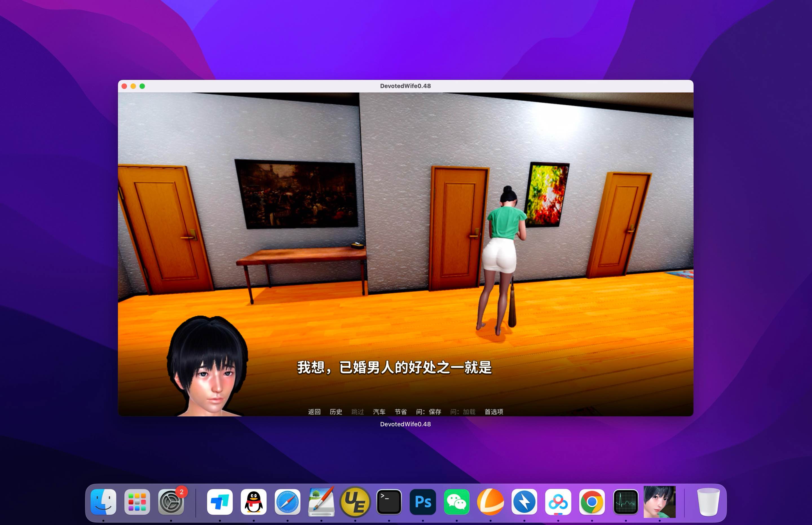This screenshot has width=812, height=525.
Task: Enable 汽车 auto-advance mode
Action: point(379,412)
